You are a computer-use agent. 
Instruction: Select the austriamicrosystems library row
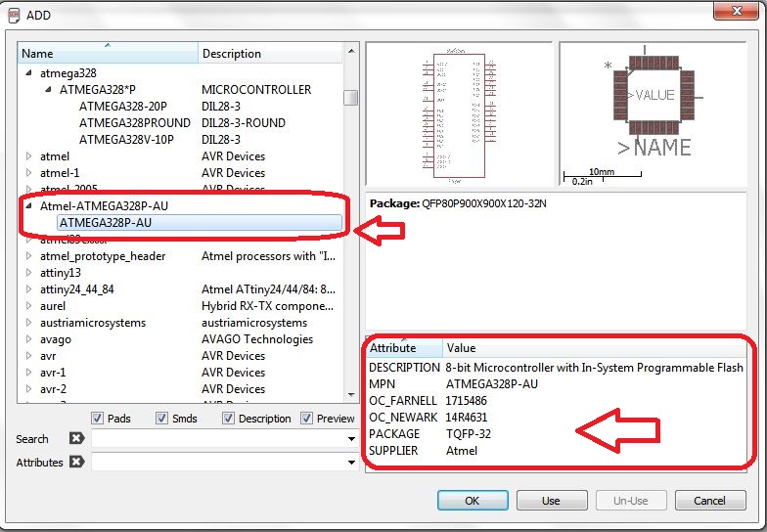pos(93,323)
